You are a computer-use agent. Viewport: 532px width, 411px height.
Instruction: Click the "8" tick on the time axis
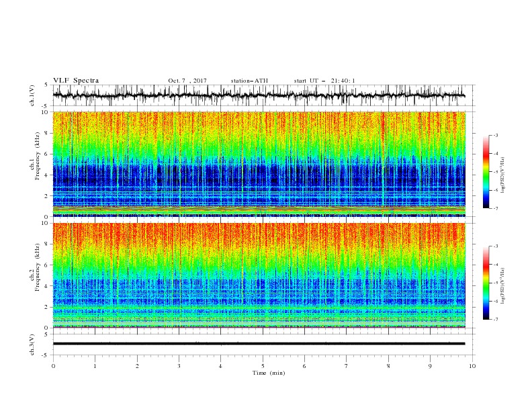point(388,366)
